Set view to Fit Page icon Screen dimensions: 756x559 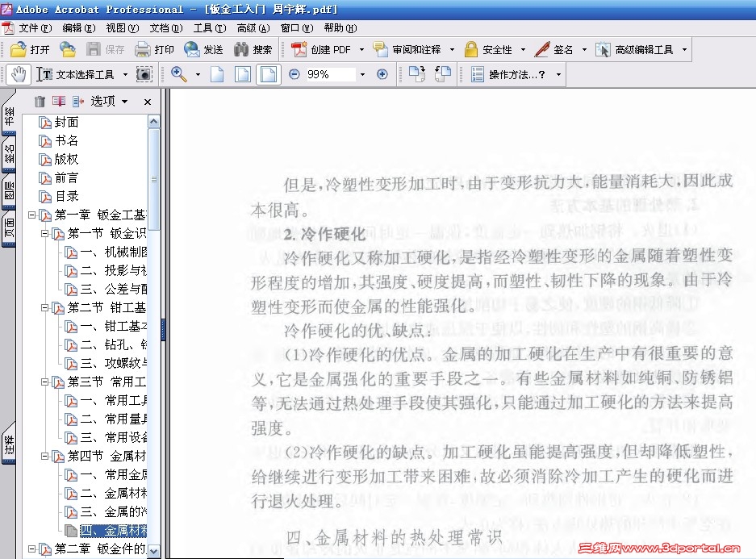243,74
